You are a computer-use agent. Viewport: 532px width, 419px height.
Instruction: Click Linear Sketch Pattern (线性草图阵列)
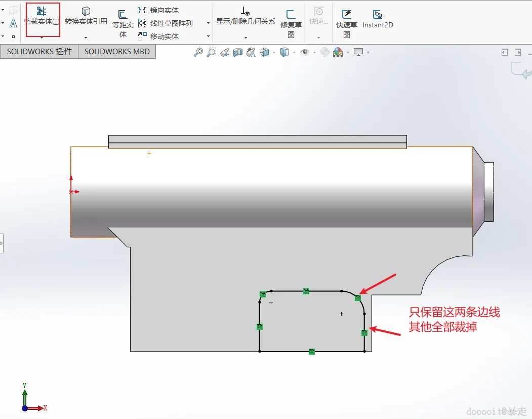coord(165,23)
